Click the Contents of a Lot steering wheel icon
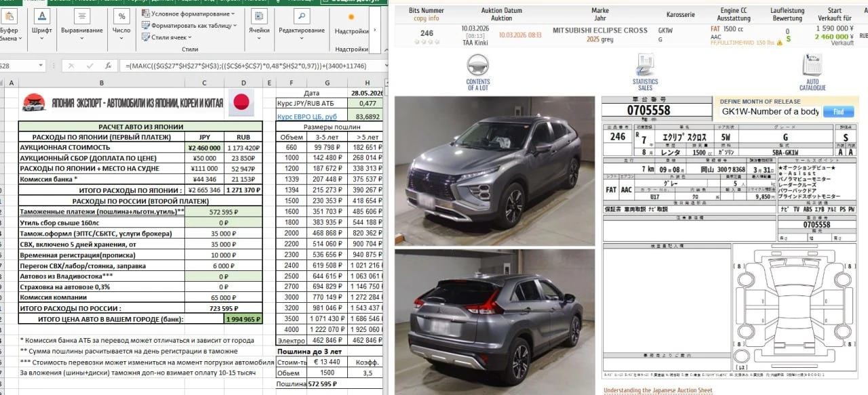The height and width of the screenshot is (395, 868). coord(478,66)
